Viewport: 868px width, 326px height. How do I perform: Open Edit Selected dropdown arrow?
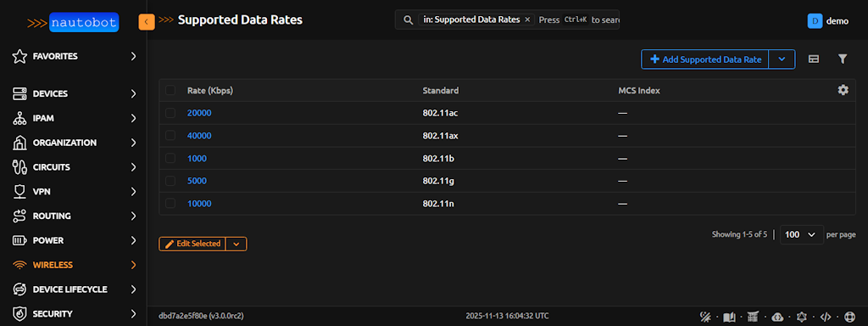[x=236, y=244]
